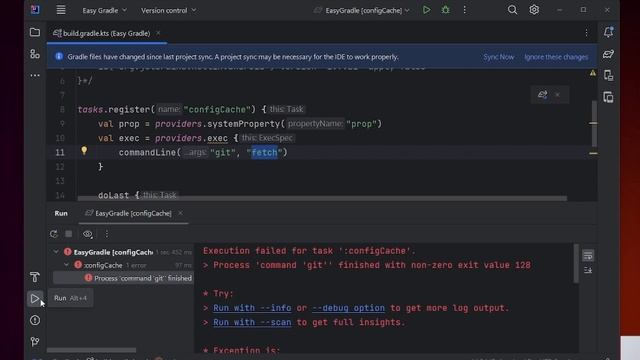Collapse :configCache tree node
640x360 pixels.
67,265
